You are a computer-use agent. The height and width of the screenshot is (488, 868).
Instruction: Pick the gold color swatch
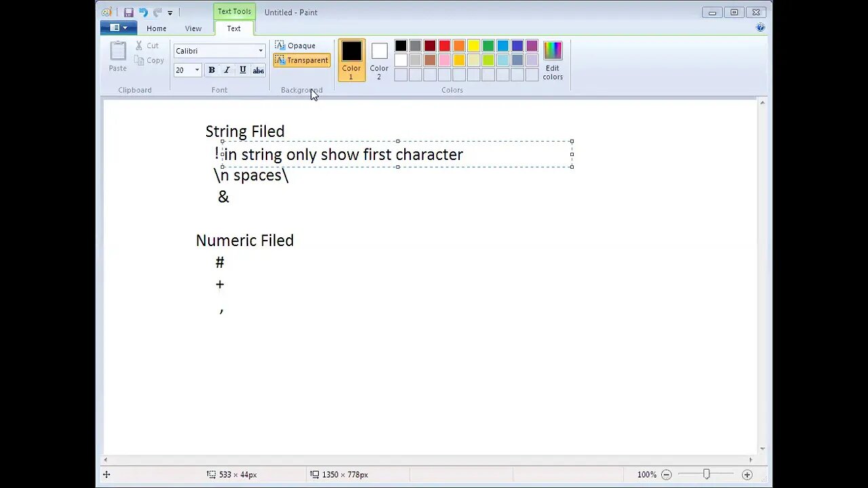click(x=459, y=60)
